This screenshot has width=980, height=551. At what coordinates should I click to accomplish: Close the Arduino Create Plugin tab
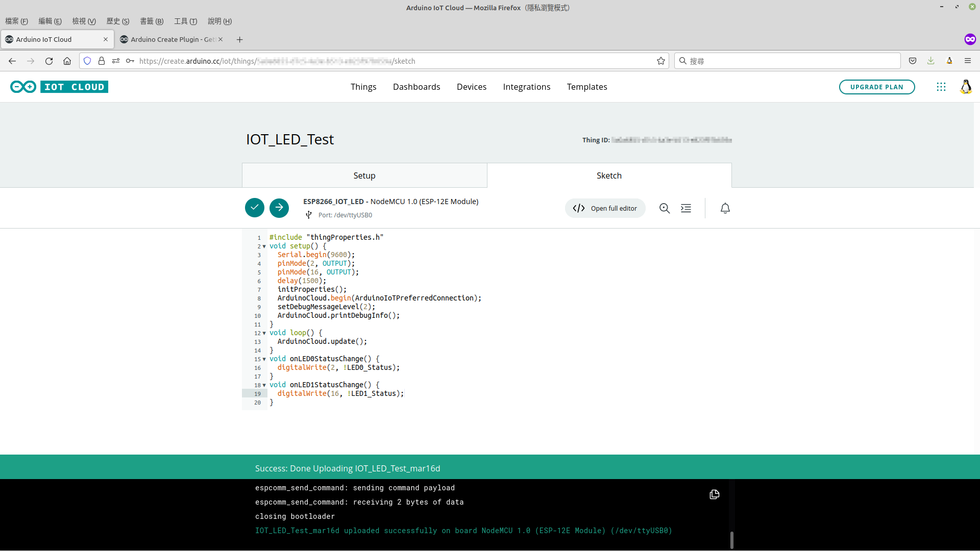coord(220,39)
